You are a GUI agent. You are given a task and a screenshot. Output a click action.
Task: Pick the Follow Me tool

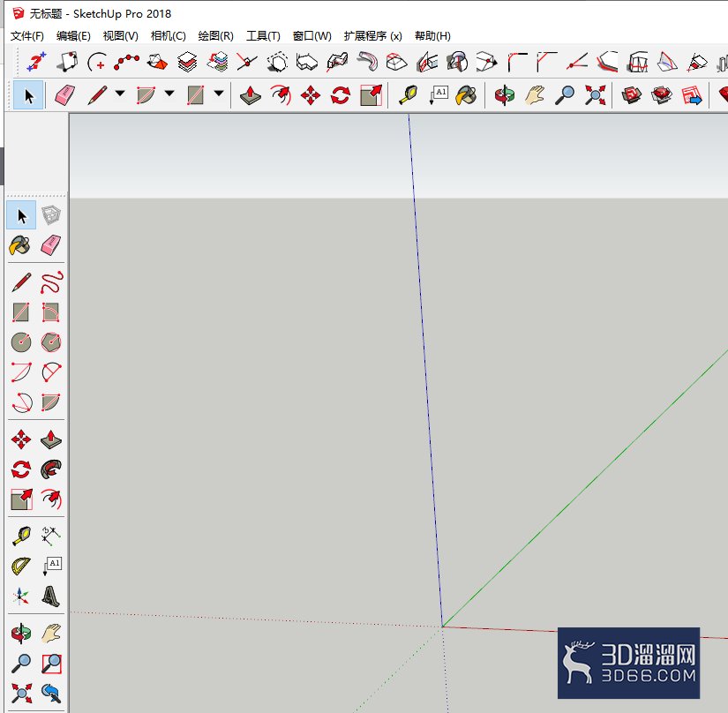(x=50, y=469)
